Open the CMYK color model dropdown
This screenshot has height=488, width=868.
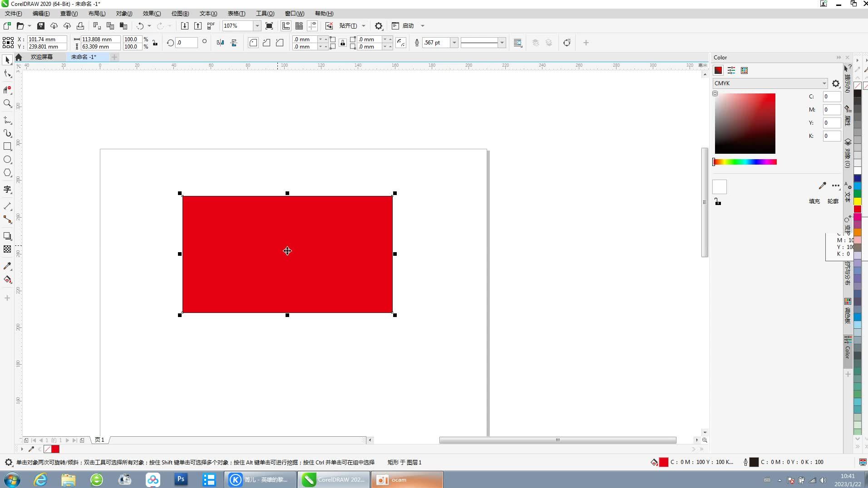coord(824,83)
